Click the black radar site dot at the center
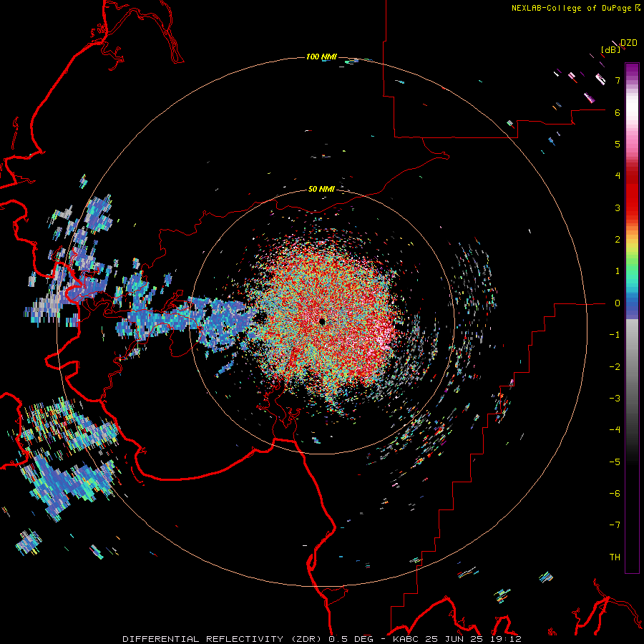The width and height of the screenshot is (644, 644). 322,321
